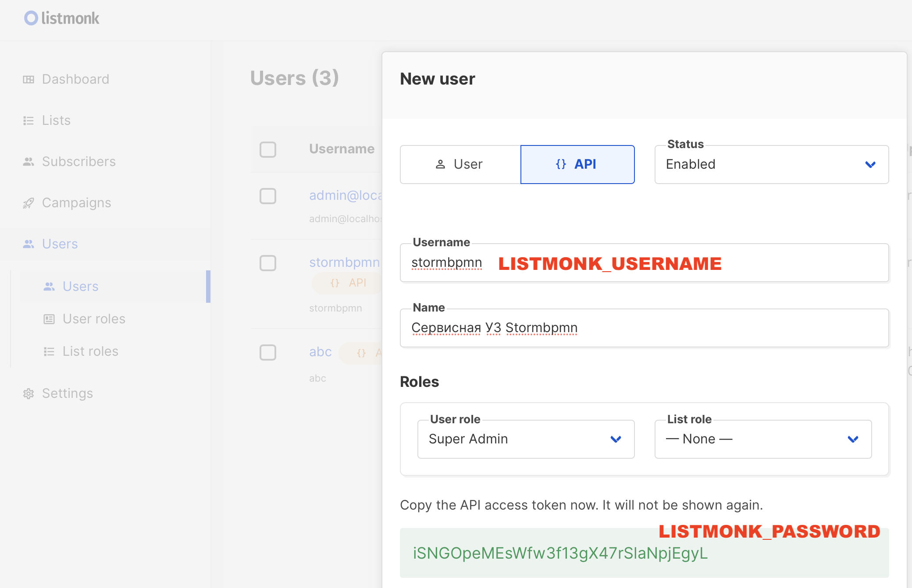Toggle select-all checkbox in table header
Viewport: 912px width, 588px height.
[x=268, y=149]
